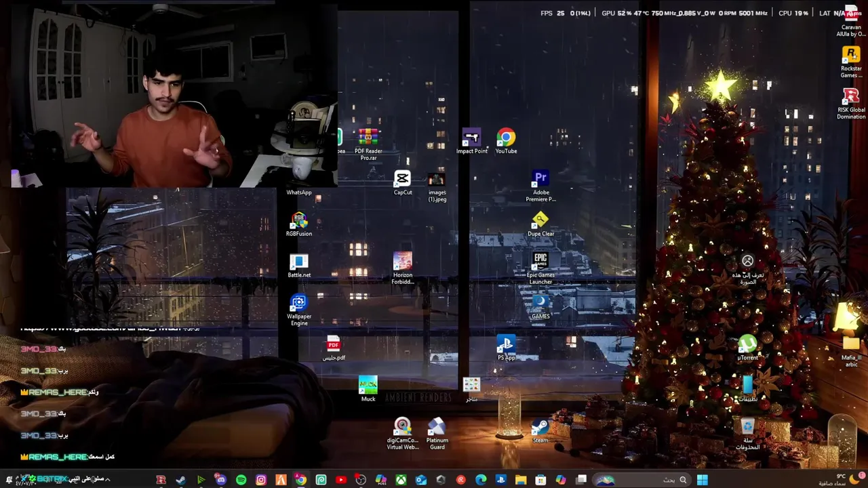Launch RGBFusion from the desktop
Image resolution: width=868 pixels, height=488 pixels.
[x=299, y=224]
